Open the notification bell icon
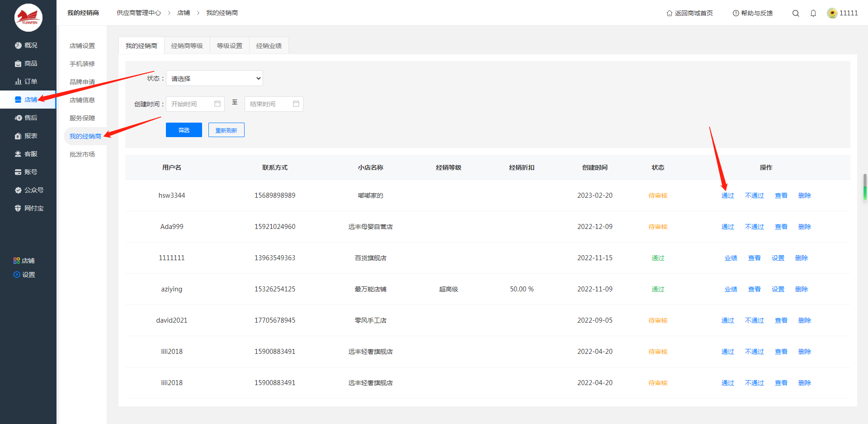Screen dimensions: 868x424 (x=813, y=13)
